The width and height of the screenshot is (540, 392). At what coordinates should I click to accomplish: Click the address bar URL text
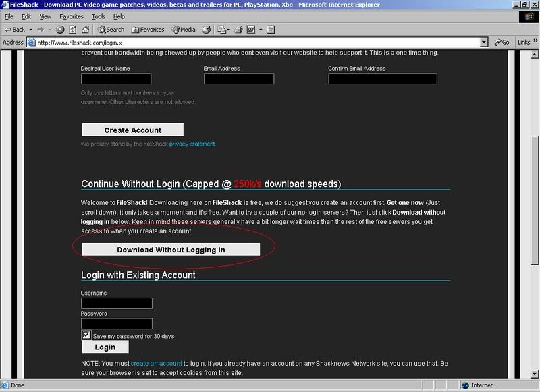tap(80, 43)
